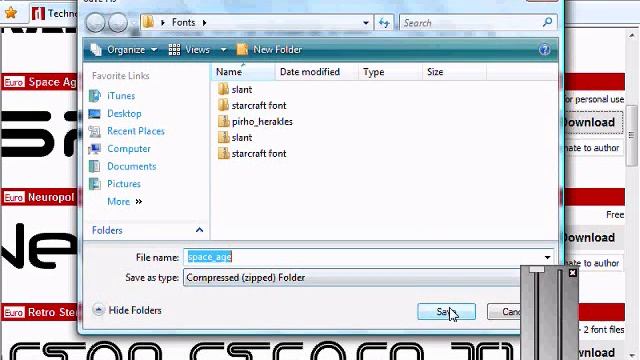Viewport: 640px width, 360px height.
Task: Sort by Size column header
Action: [x=454, y=72]
